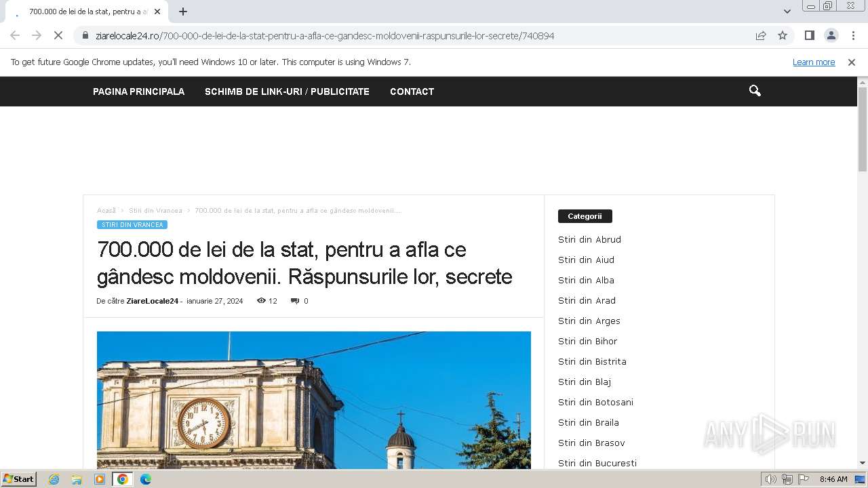Viewport: 868px width, 488px height.
Task: Open the article featured clock tower image
Action: [x=314, y=400]
